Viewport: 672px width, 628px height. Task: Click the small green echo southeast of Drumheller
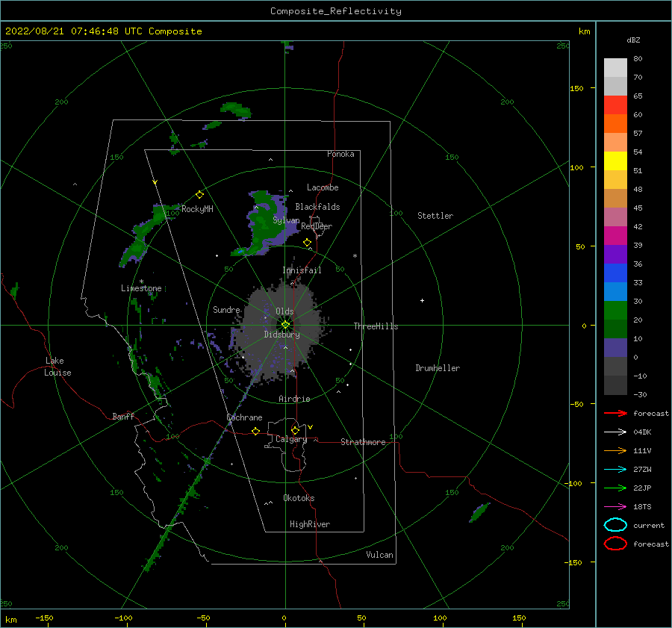479,512
